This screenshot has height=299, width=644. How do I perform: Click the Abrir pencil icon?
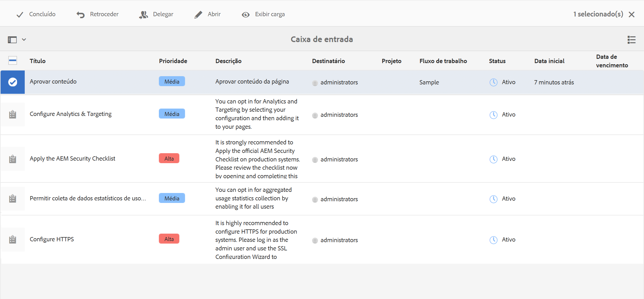click(198, 14)
